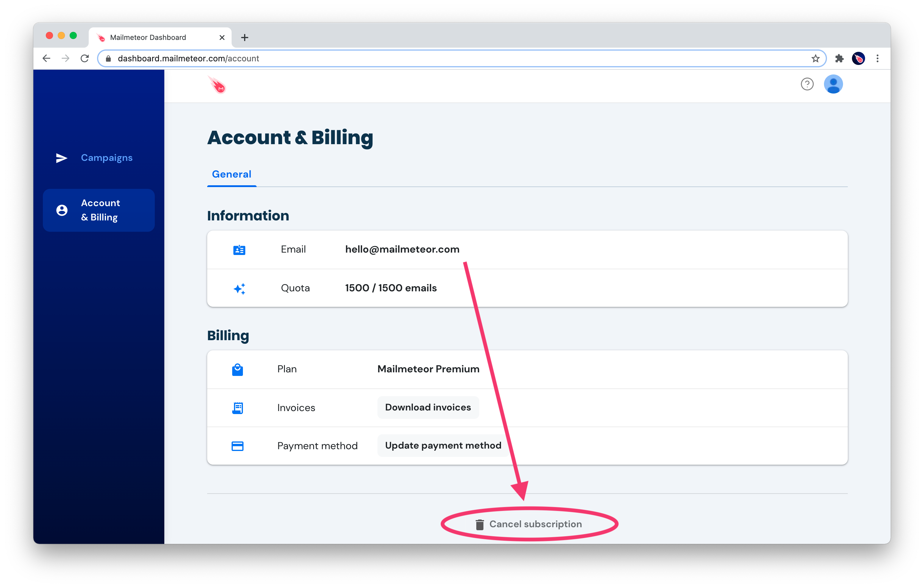Viewport: 924px width, 588px height.
Task: Click the Download invoices button
Action: pyautogui.click(x=428, y=407)
